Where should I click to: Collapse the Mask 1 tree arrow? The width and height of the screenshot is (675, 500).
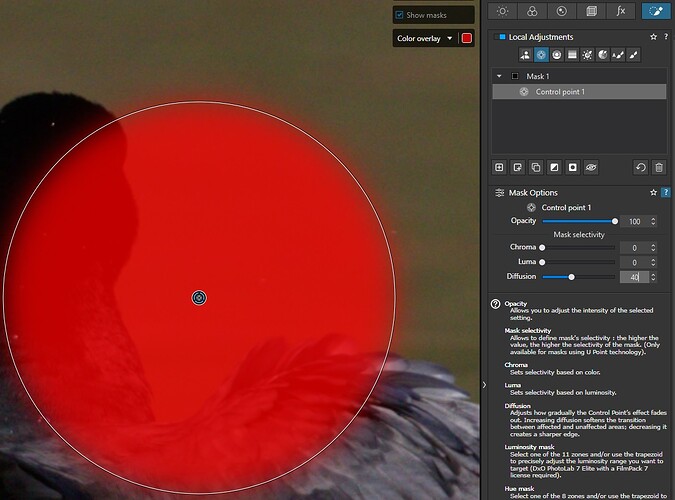500,76
